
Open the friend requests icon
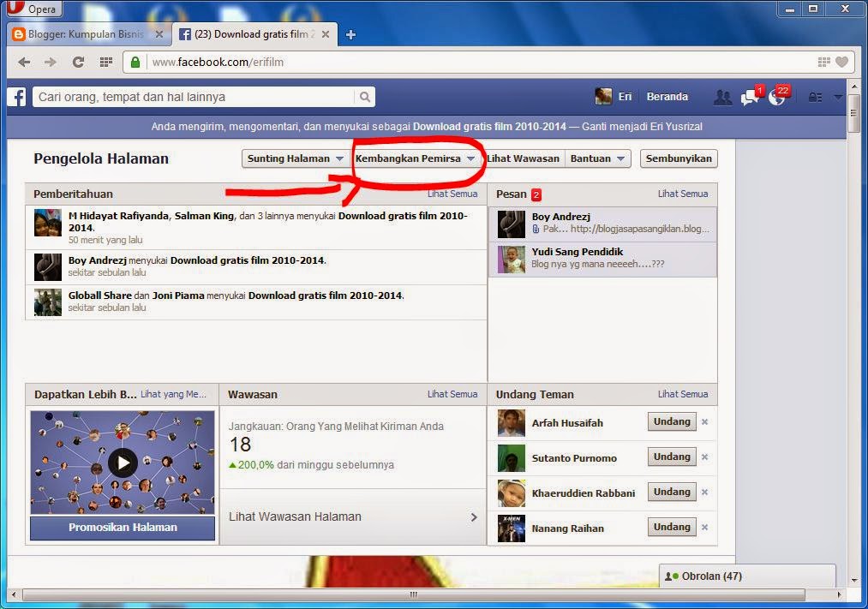722,98
